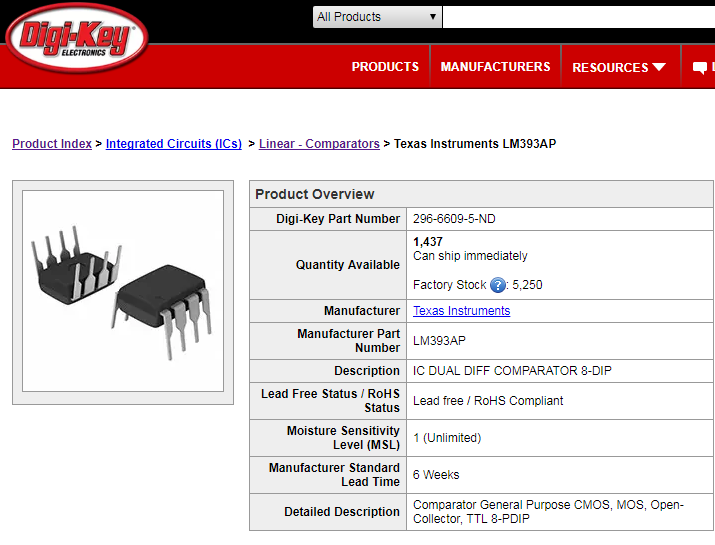
Task: Click the Quantity Available row label
Action: click(347, 265)
